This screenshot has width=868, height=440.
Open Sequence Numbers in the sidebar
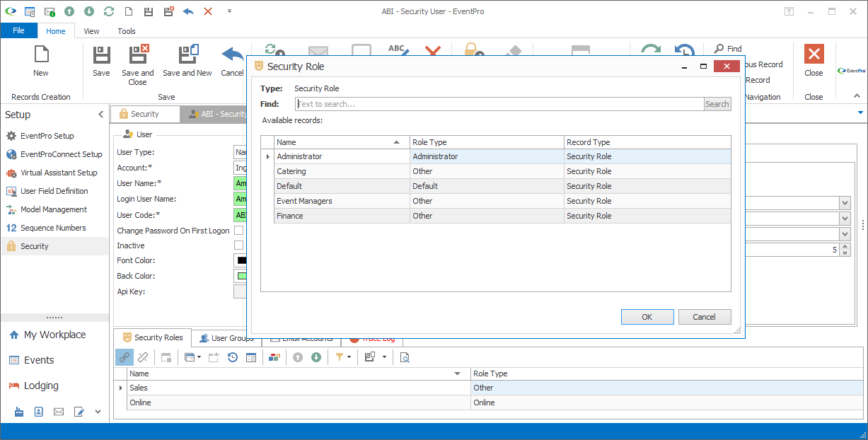click(x=53, y=228)
